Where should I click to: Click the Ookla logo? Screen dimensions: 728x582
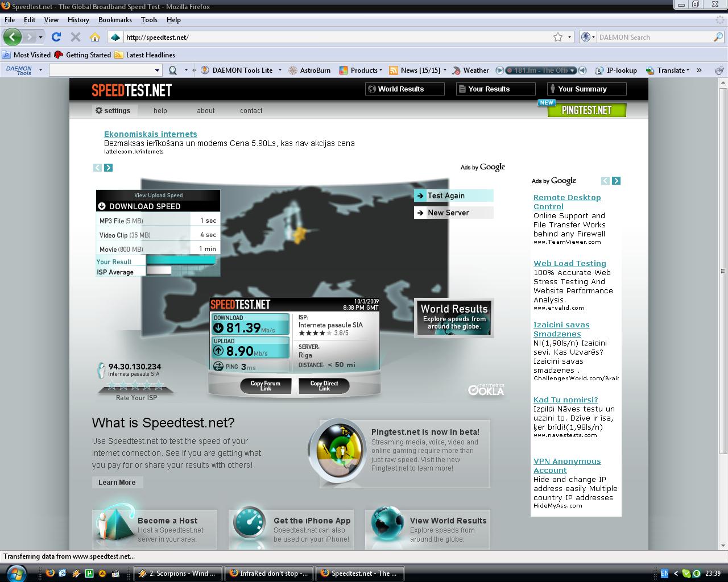point(486,389)
